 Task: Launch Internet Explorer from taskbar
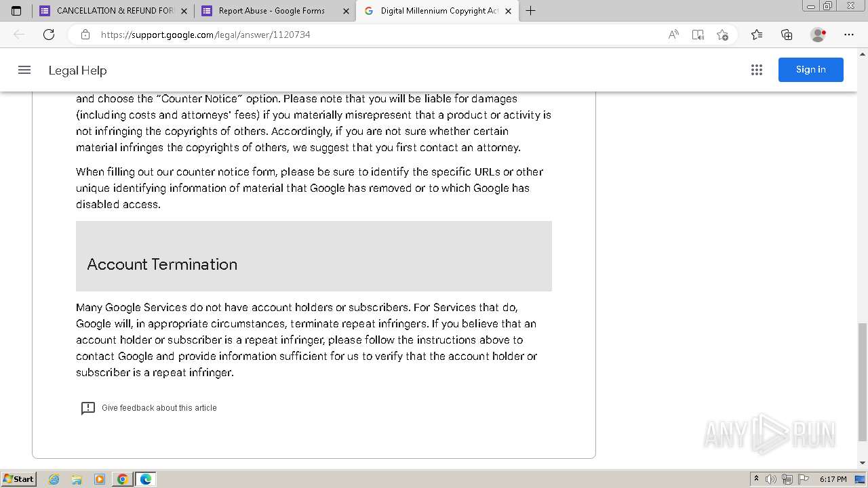pos(54,479)
